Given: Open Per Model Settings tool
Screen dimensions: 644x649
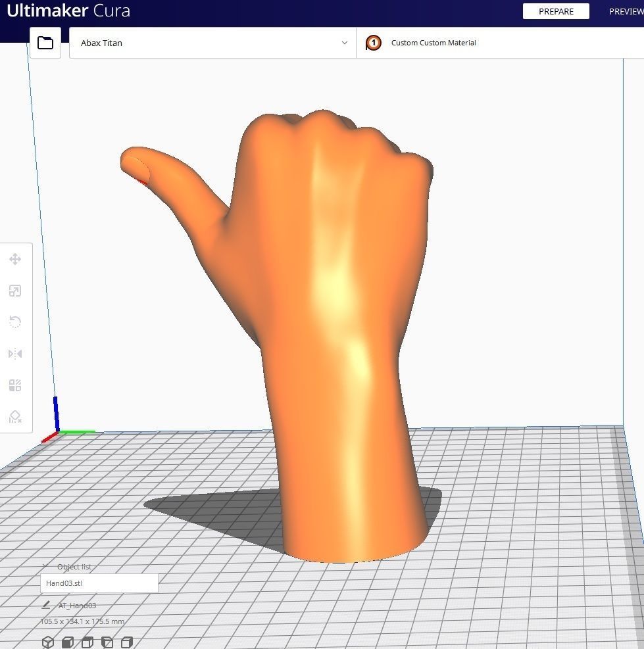Looking at the screenshot, I should pyautogui.click(x=15, y=385).
